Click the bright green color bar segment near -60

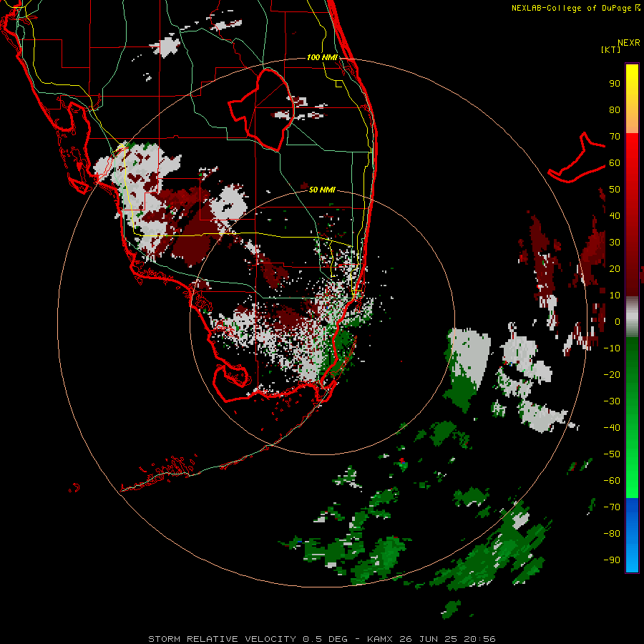click(x=632, y=477)
